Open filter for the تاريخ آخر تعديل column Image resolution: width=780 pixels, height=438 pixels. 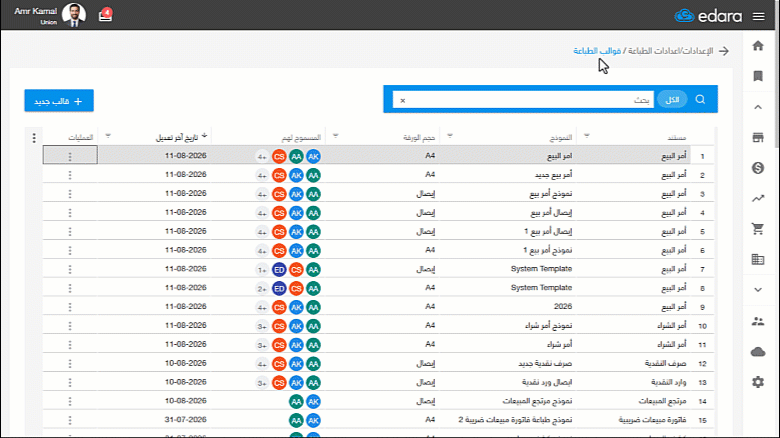pos(108,135)
